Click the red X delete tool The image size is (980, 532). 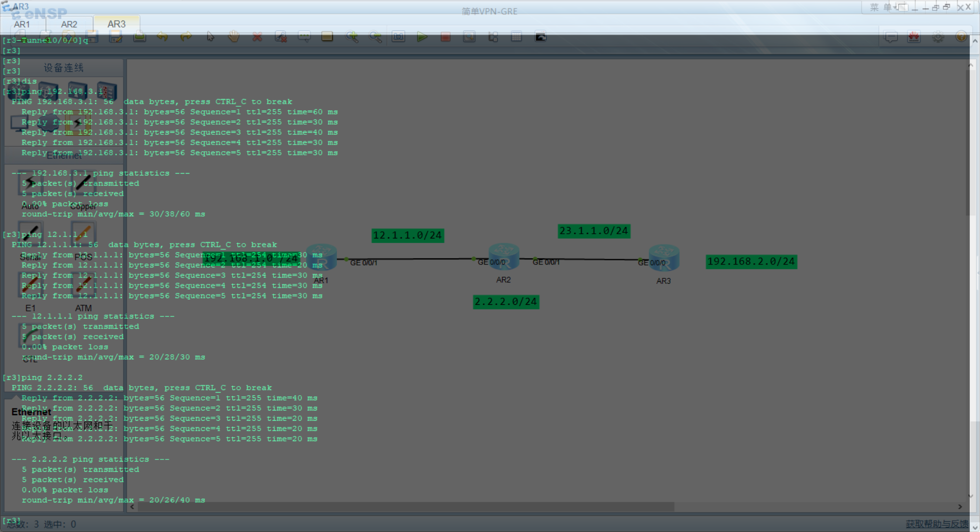pyautogui.click(x=257, y=37)
